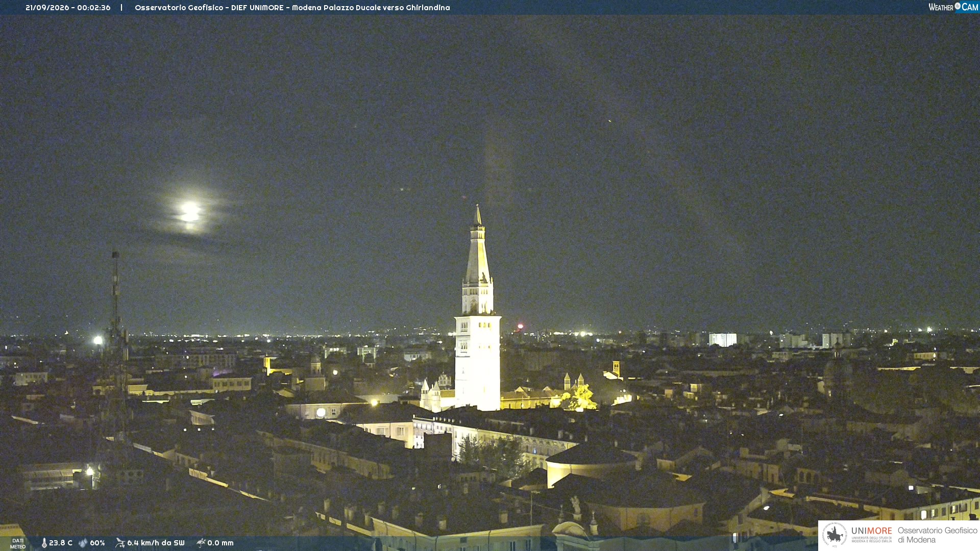Click the thermometer temperature icon

pyautogui.click(x=44, y=543)
